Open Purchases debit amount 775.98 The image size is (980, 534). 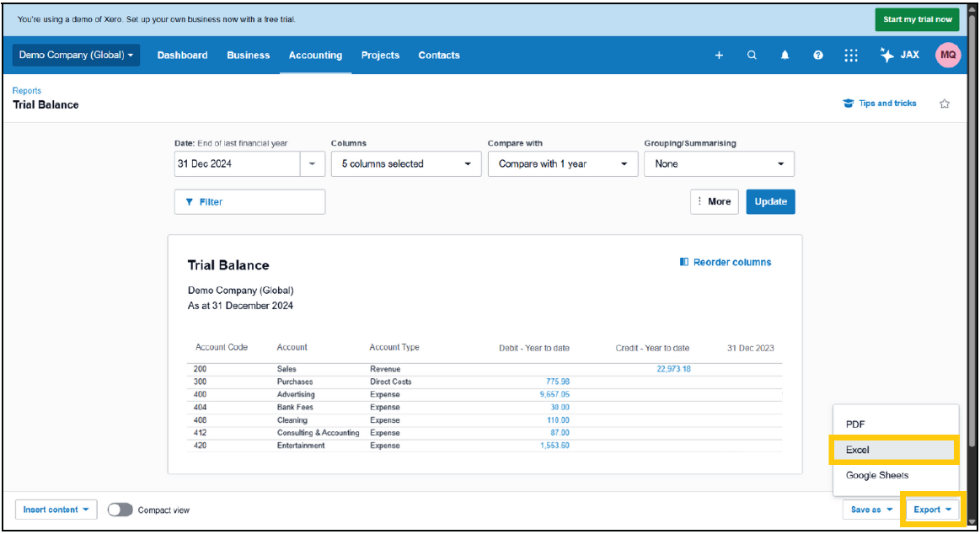pos(558,382)
